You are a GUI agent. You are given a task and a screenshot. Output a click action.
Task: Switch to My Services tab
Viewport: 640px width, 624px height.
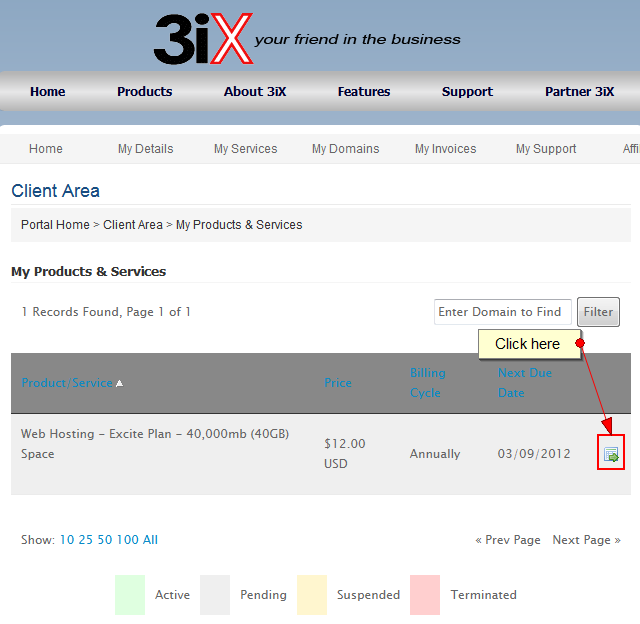245,149
